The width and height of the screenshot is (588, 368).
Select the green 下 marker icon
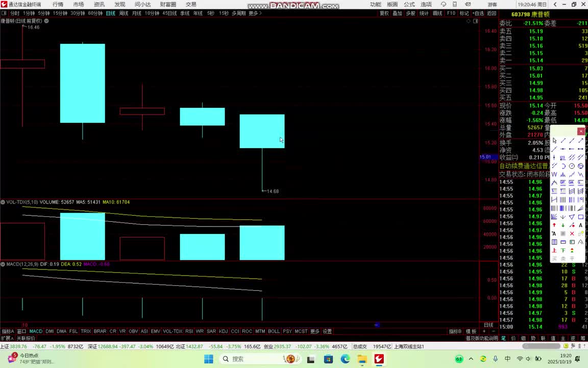563,250
